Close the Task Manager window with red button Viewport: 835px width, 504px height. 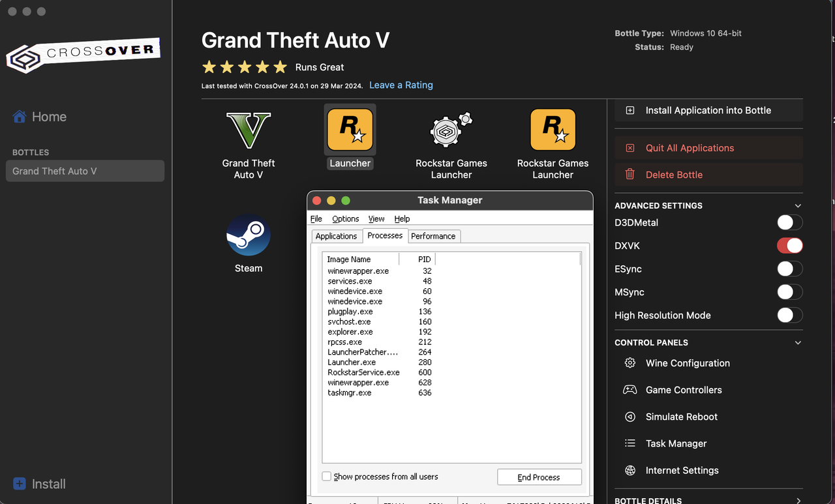[317, 200]
